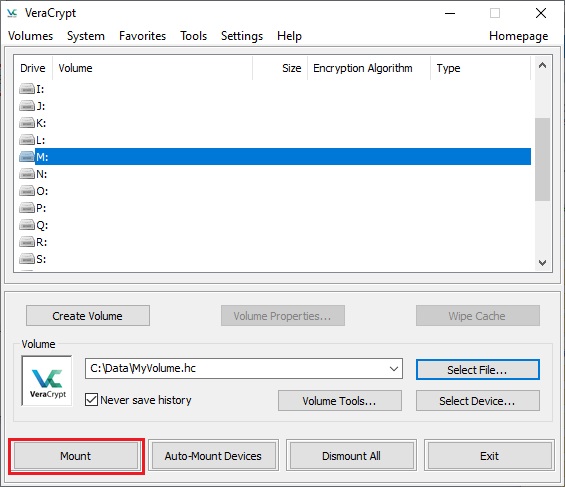Pick the S: drive icon
565x487 pixels.
(x=27, y=259)
